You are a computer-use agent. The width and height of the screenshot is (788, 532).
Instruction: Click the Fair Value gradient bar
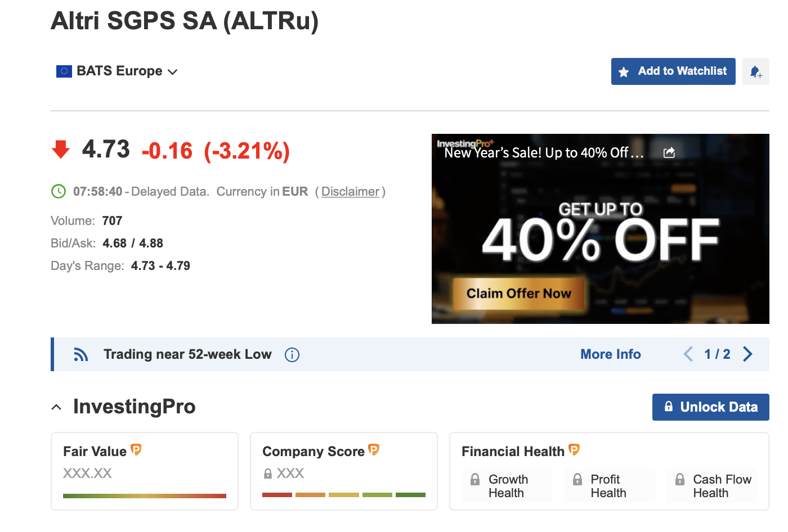point(145,496)
